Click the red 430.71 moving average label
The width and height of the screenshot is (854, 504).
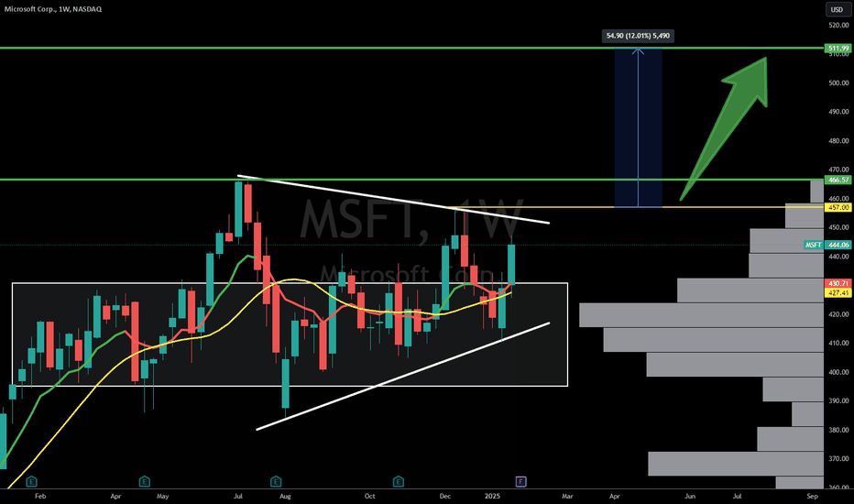click(838, 284)
